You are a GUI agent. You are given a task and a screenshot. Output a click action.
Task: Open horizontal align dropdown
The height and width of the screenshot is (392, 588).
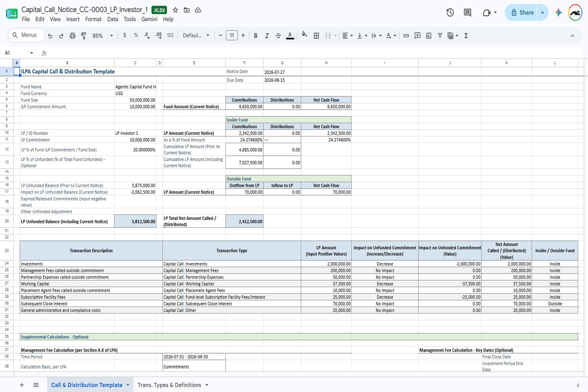348,36
